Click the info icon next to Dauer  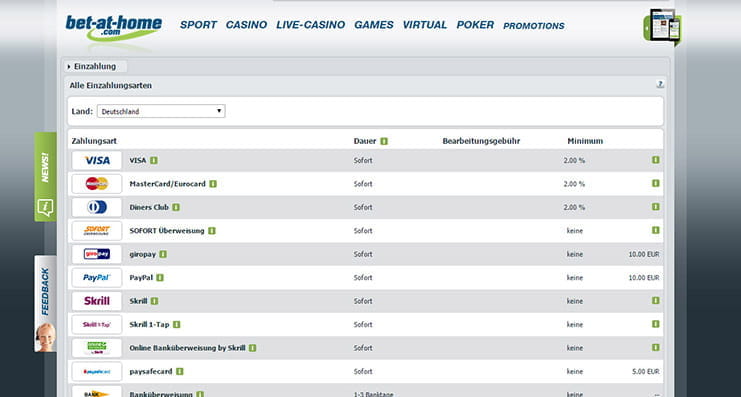[x=384, y=141]
